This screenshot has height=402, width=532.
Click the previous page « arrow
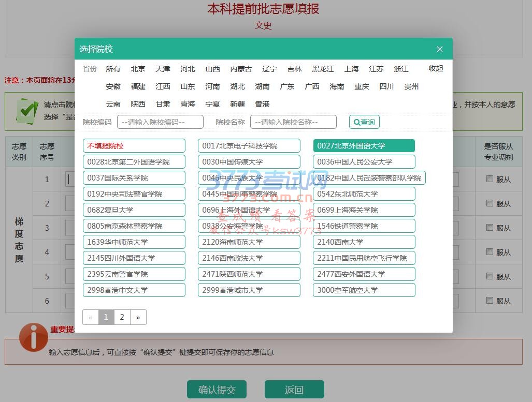click(91, 317)
